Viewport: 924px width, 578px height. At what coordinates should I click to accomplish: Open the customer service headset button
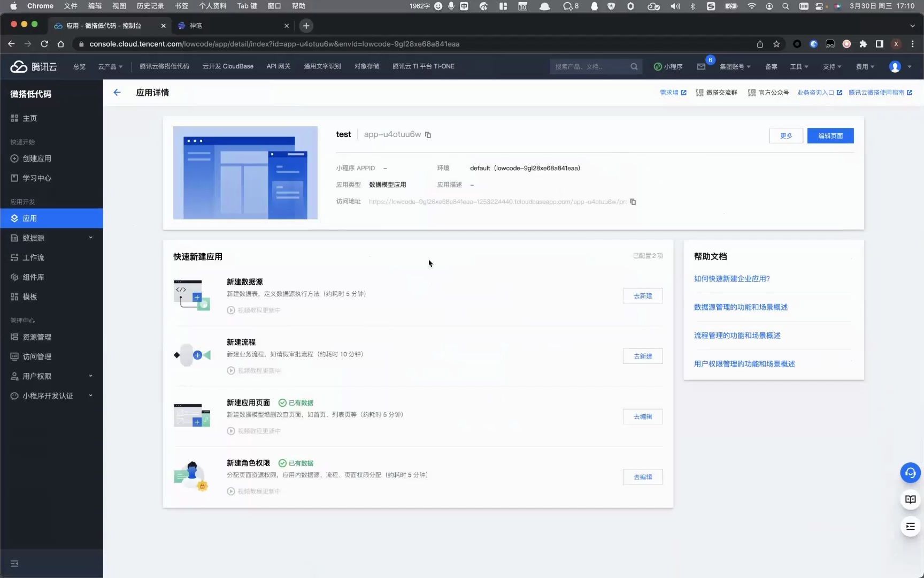911,473
